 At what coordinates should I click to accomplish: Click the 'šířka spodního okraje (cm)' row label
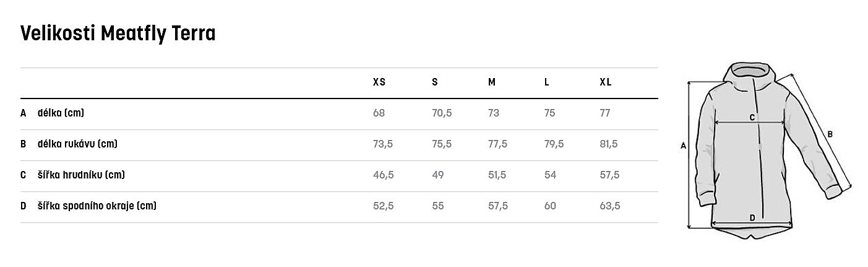pos(97,206)
